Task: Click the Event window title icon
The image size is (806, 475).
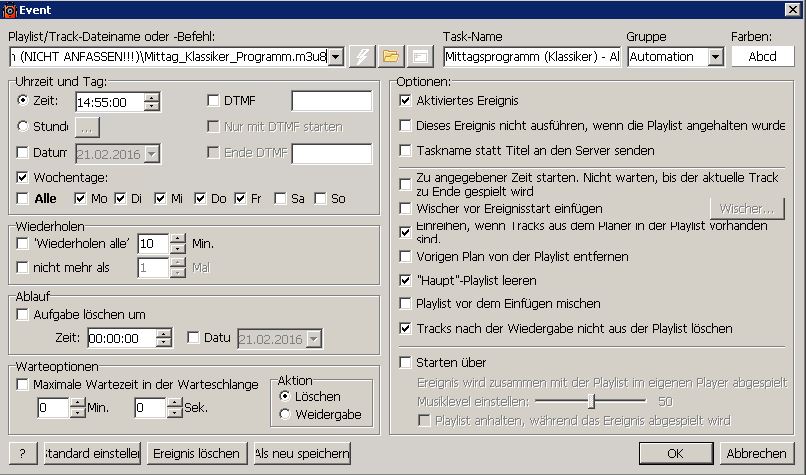Action: (9, 9)
